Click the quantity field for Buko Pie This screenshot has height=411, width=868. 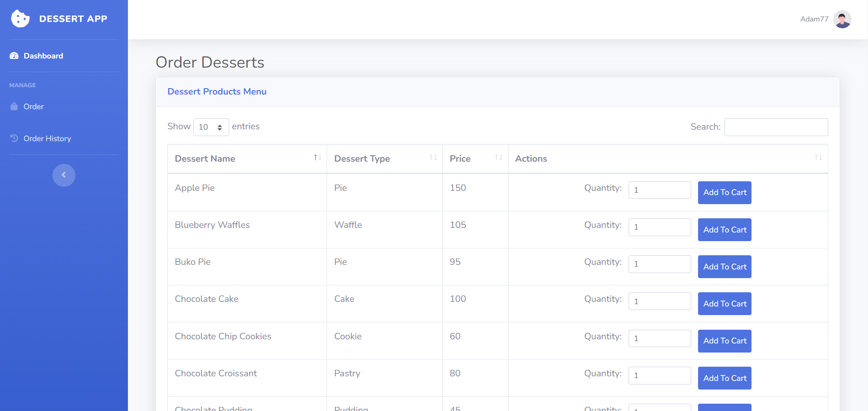pos(660,264)
